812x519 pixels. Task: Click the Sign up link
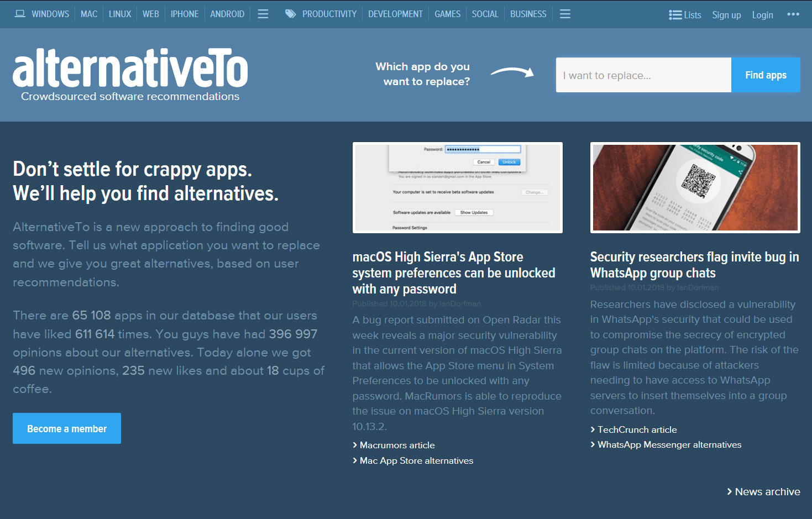click(x=726, y=15)
